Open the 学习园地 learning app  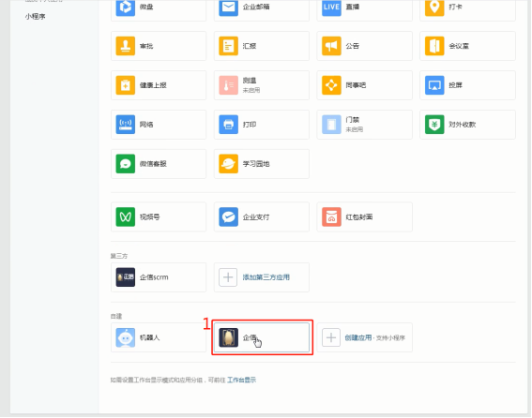click(262, 164)
